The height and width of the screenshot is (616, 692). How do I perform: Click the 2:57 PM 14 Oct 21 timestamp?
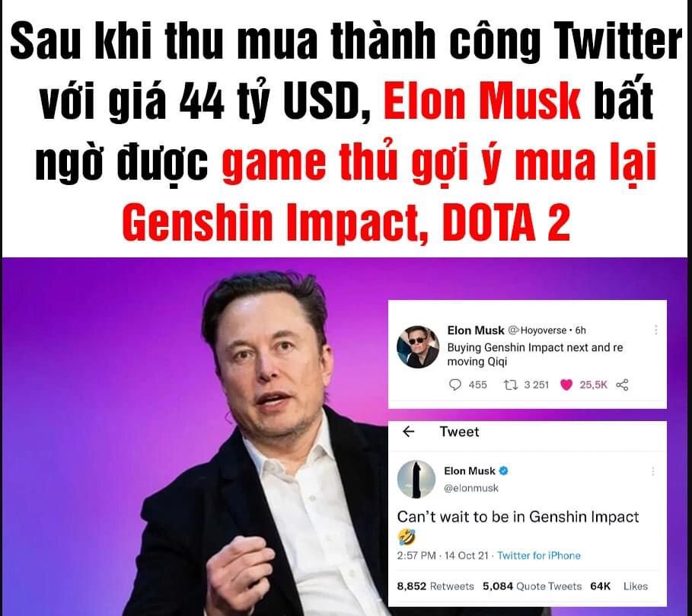442,556
